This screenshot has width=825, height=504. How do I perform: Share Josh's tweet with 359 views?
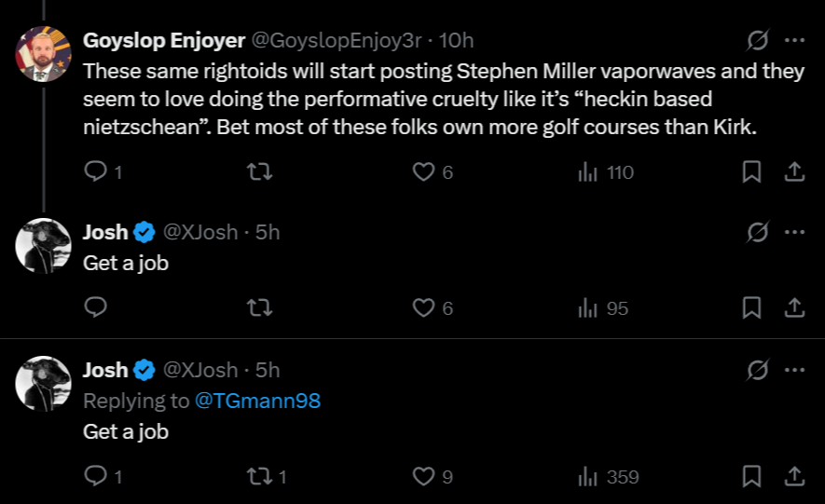[793, 477]
